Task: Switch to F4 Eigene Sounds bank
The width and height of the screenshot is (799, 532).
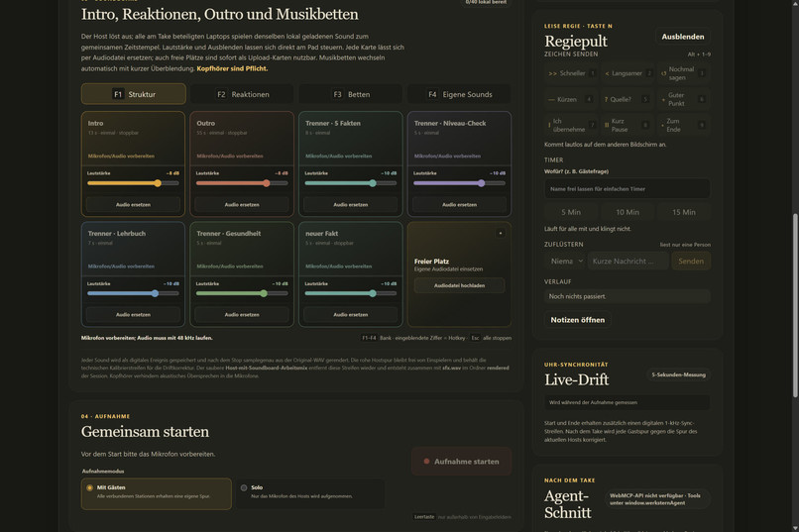Action: tap(459, 94)
